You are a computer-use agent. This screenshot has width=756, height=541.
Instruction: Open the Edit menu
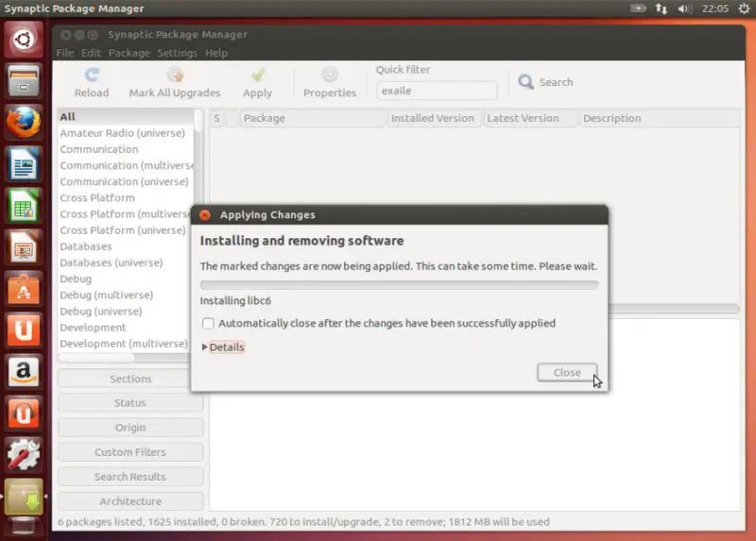(x=91, y=53)
